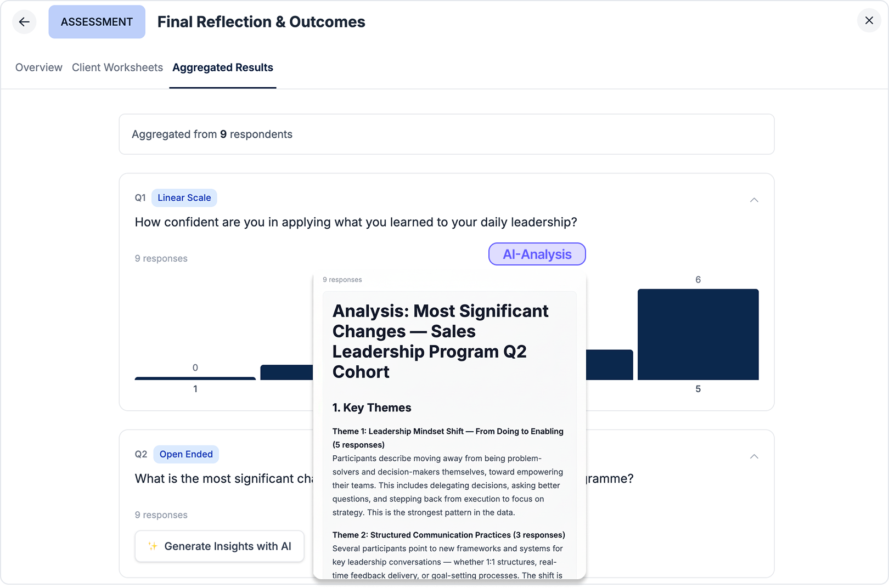Collapse the Q2 significant change question card
The width and height of the screenshot is (889, 588).
pos(755,456)
